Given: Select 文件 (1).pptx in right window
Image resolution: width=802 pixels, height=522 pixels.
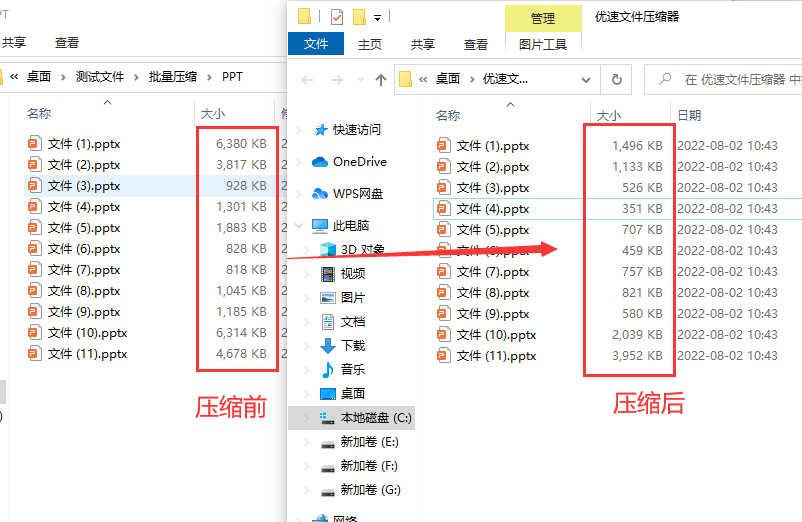Looking at the screenshot, I should [x=493, y=146].
